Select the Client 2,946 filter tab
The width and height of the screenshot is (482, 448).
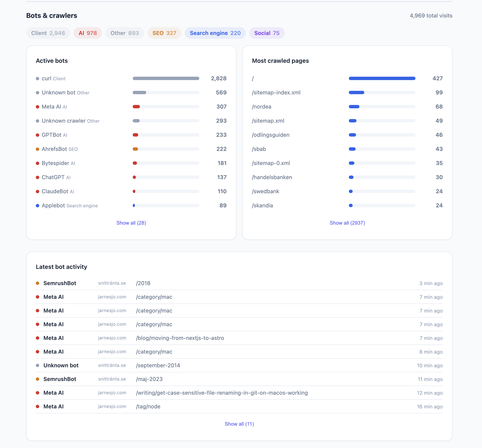[x=48, y=33]
